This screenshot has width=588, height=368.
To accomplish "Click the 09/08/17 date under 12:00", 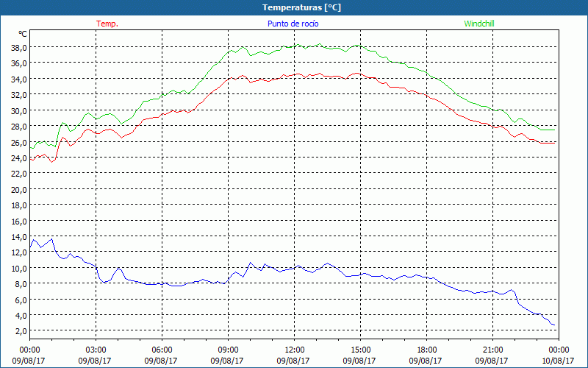I will tap(293, 361).
